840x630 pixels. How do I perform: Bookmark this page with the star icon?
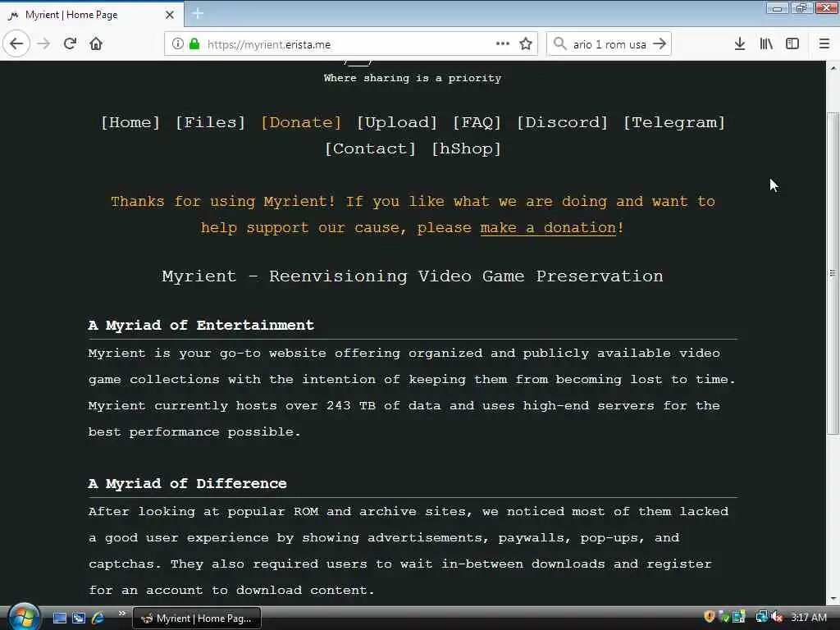[526, 44]
